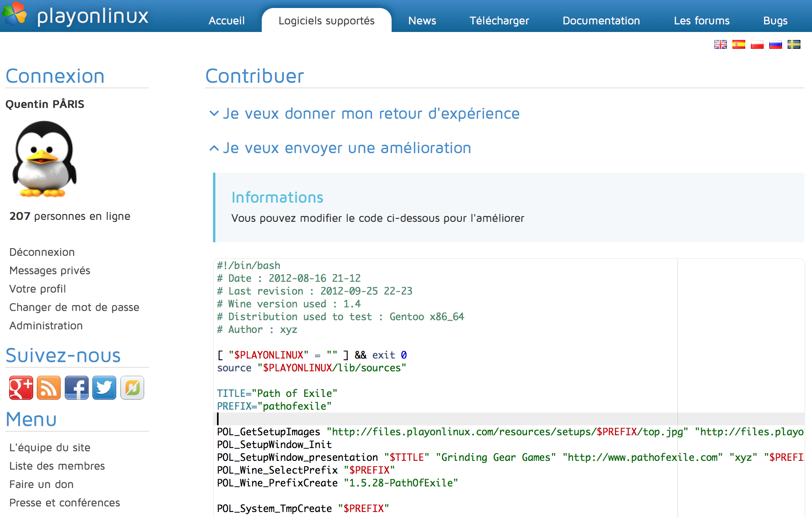Click the Faire un don link
This screenshot has height=518, width=812.
pos(41,484)
